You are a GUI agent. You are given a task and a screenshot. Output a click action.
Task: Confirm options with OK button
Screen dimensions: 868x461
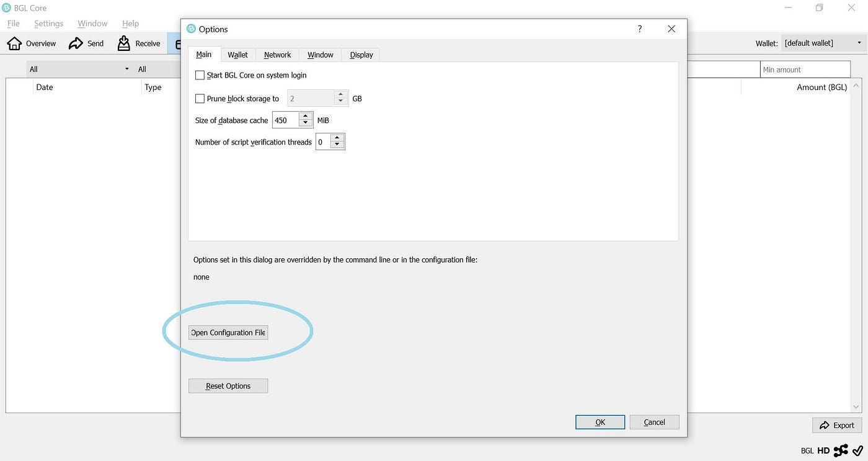(600, 422)
